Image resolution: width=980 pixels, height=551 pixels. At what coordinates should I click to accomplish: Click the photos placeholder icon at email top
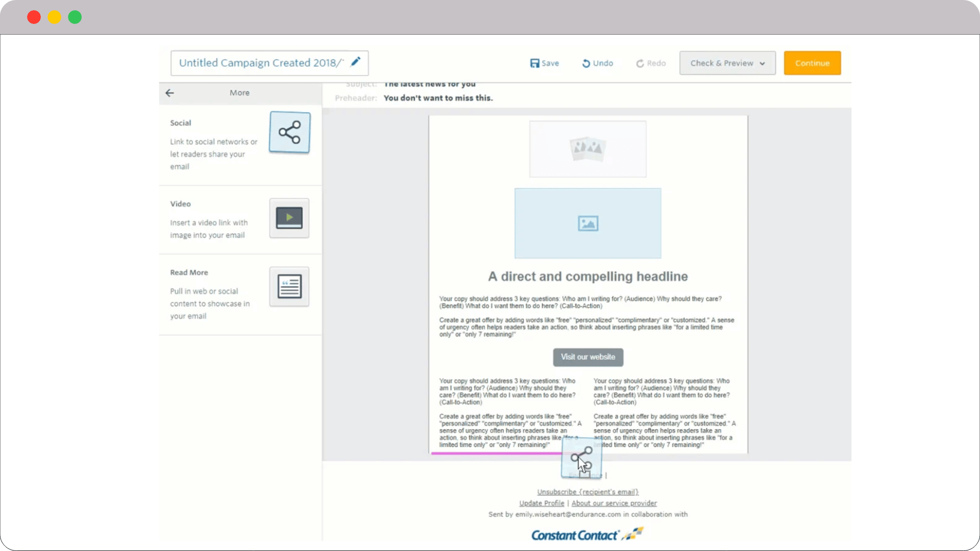pyautogui.click(x=587, y=149)
